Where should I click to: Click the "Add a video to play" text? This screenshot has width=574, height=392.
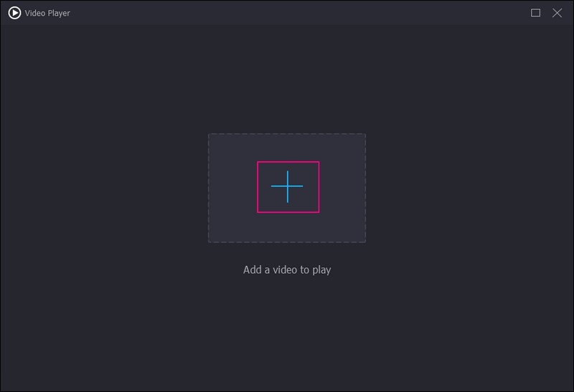point(287,270)
